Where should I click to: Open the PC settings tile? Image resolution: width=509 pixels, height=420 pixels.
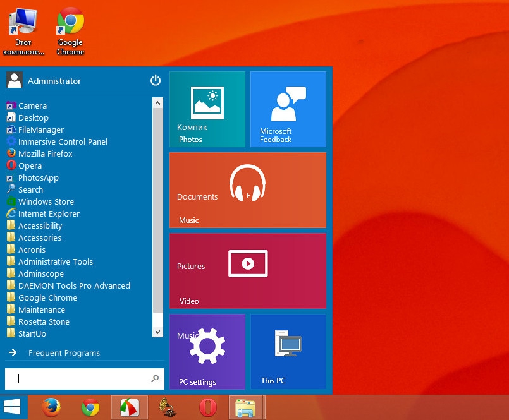click(x=207, y=352)
